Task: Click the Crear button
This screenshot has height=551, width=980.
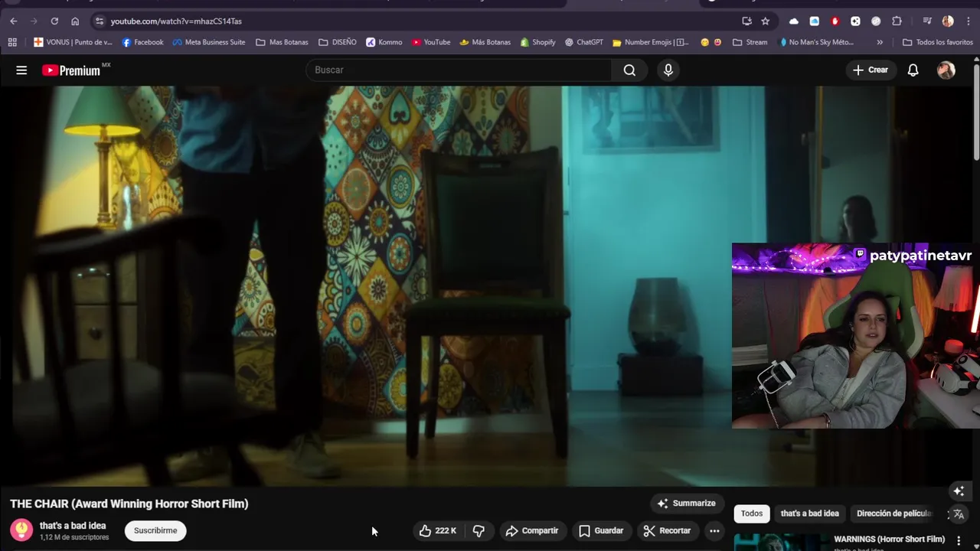Action: 870,70
